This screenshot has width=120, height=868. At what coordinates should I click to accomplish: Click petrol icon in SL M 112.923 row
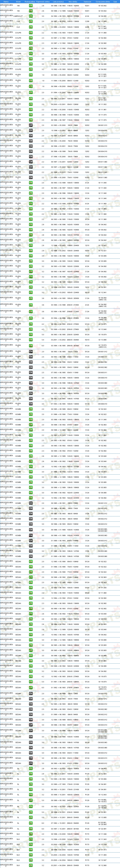[31, 774]
